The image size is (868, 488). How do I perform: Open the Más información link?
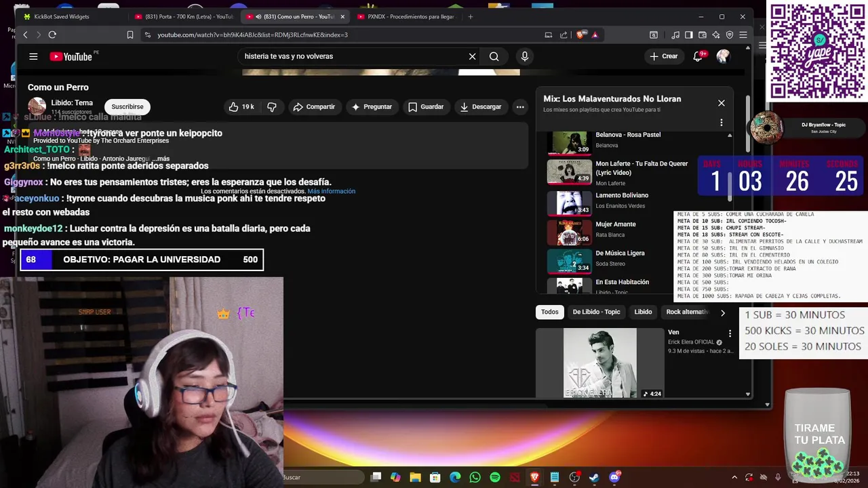(331, 191)
